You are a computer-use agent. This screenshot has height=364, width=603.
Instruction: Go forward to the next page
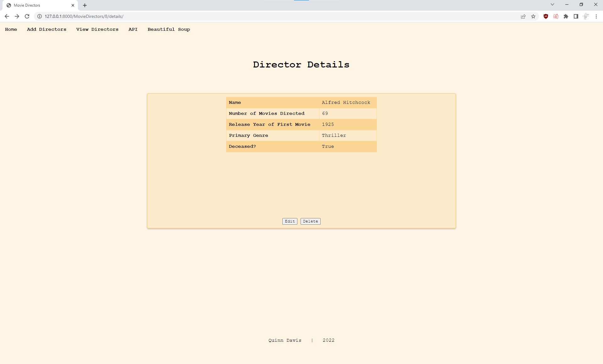tap(17, 16)
